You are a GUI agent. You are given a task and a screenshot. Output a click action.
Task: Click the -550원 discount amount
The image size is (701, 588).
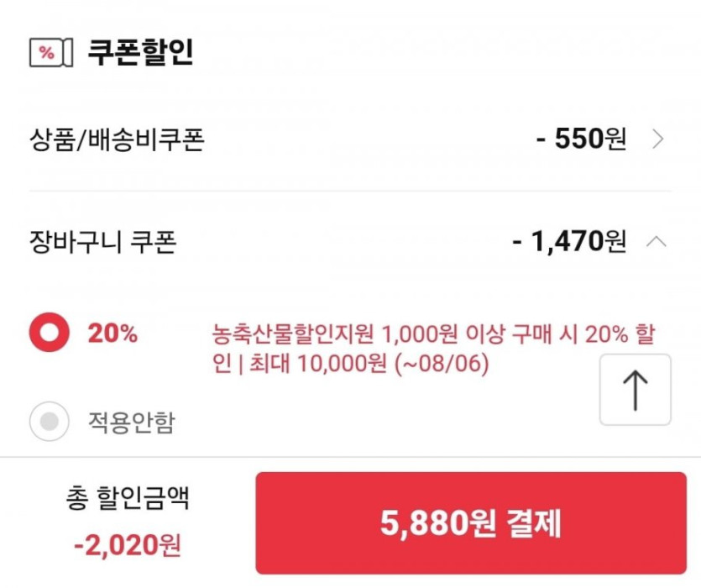[x=581, y=139]
